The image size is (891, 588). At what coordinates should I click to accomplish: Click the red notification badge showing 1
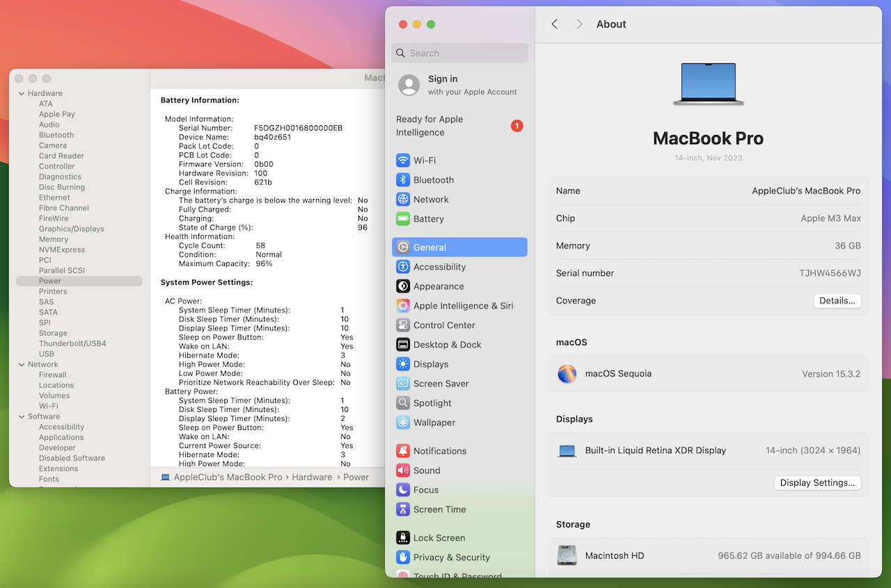click(x=517, y=126)
